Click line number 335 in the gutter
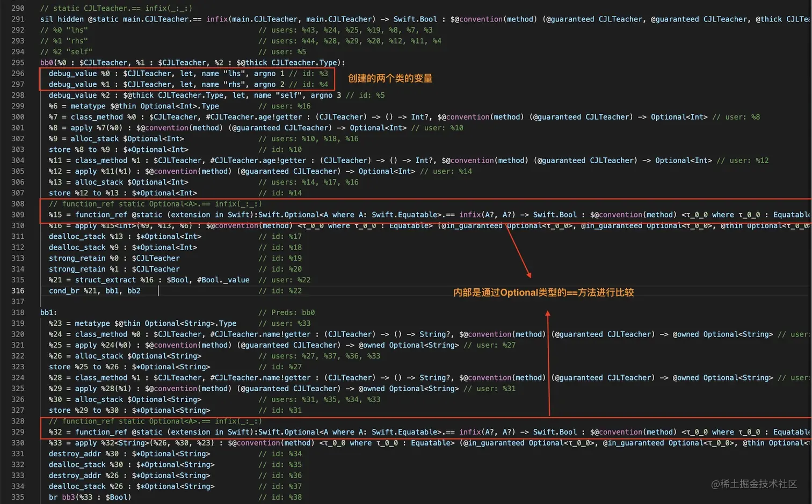Viewport: 812px width, 504px height. (18, 497)
